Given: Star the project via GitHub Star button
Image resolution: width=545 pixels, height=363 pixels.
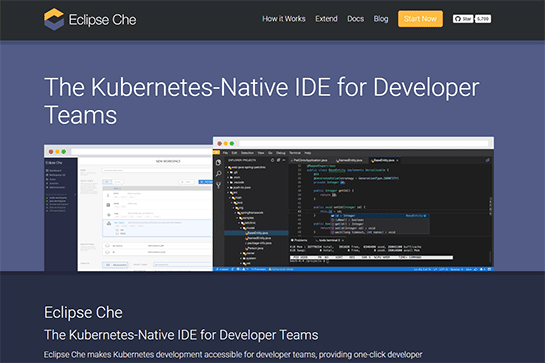Looking at the screenshot, I should tap(463, 19).
